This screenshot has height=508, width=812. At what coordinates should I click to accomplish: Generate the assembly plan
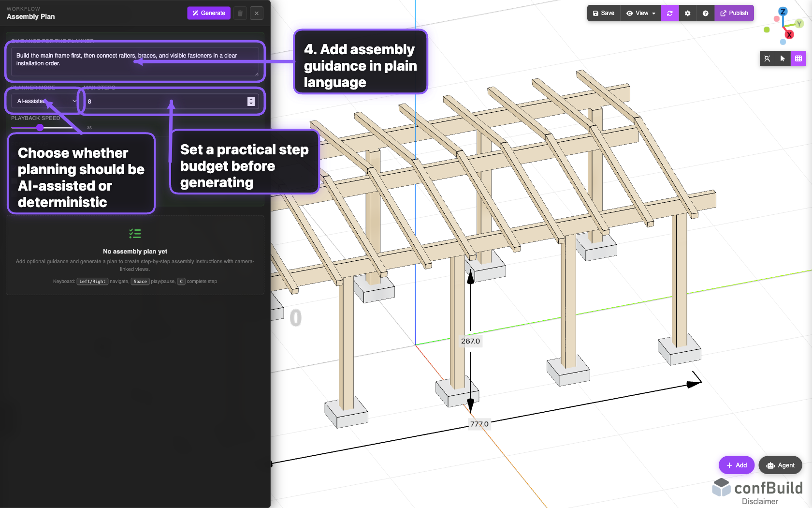coord(208,13)
